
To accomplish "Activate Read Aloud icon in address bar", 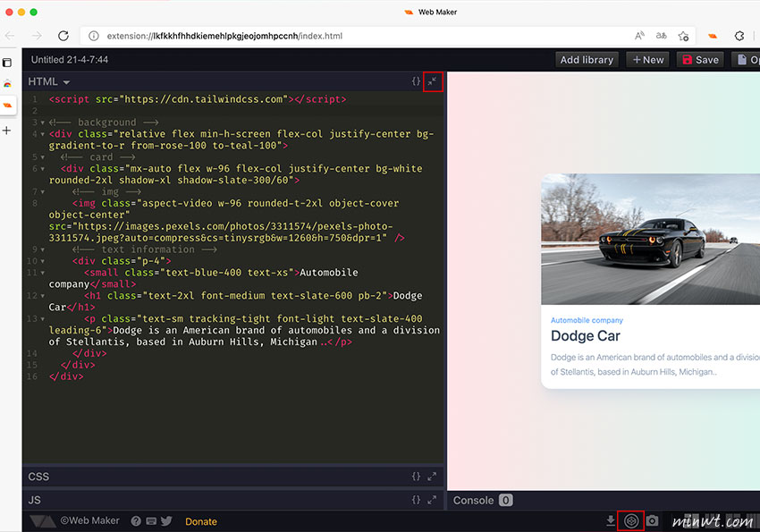I will point(639,36).
